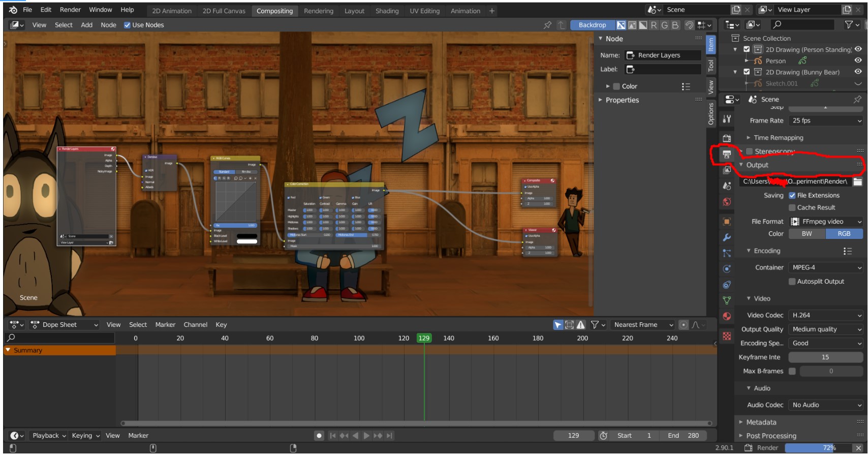Jump to the last frame in the timeline

[389, 436]
